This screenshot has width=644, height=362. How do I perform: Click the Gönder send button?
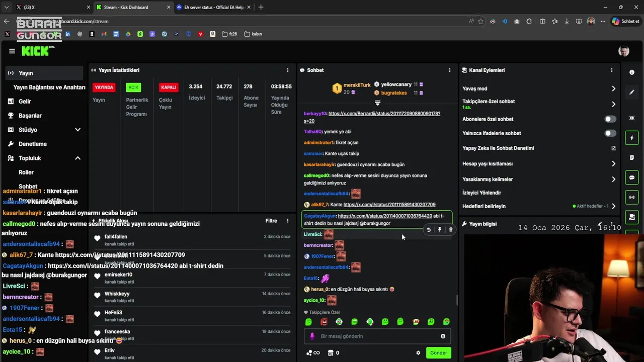[x=438, y=353]
